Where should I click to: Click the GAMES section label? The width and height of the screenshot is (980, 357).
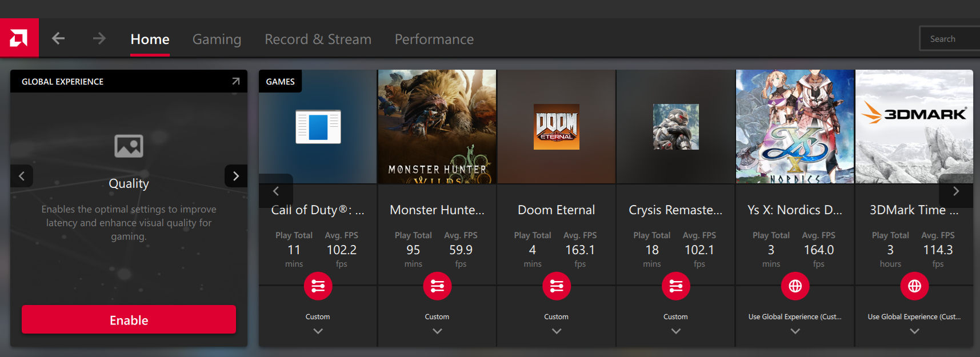280,82
